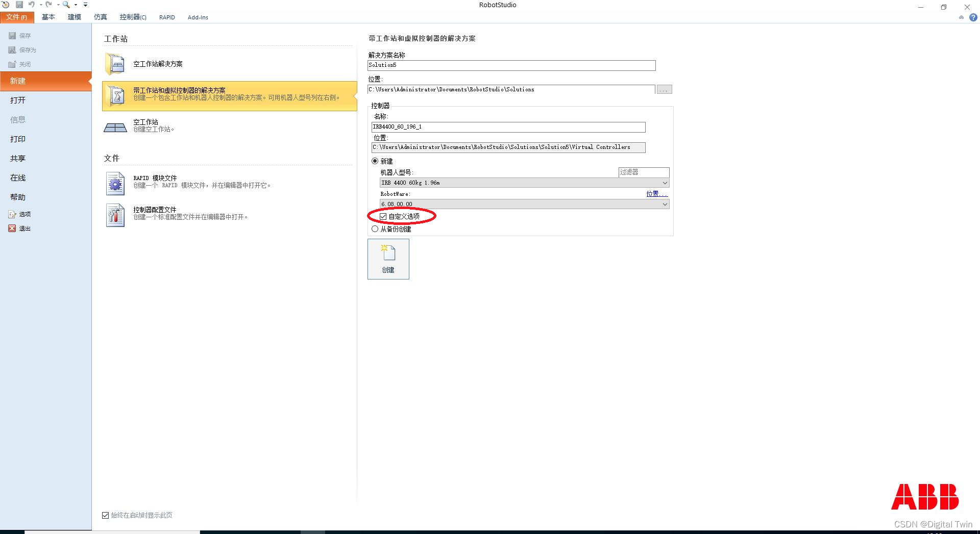Click the RobotWare 位置... link
This screenshot has height=534, width=980.
pyautogui.click(x=657, y=194)
